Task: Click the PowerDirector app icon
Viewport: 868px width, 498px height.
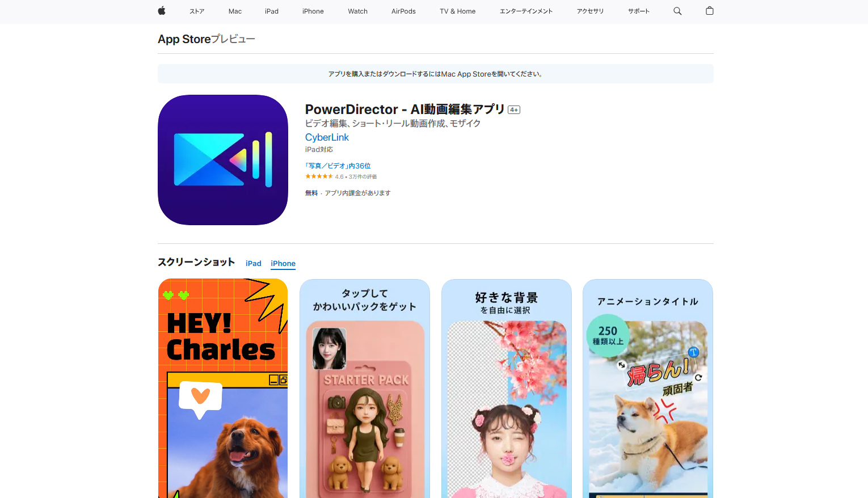Action: (x=222, y=159)
